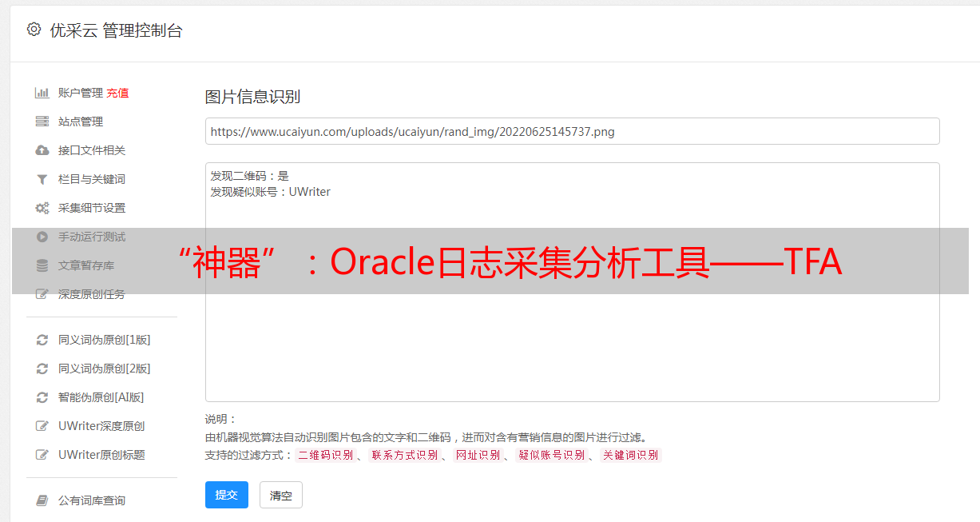Viewport: 980px width, 522px height.
Task: Click the 网址识别 tag
Action: 478,455
